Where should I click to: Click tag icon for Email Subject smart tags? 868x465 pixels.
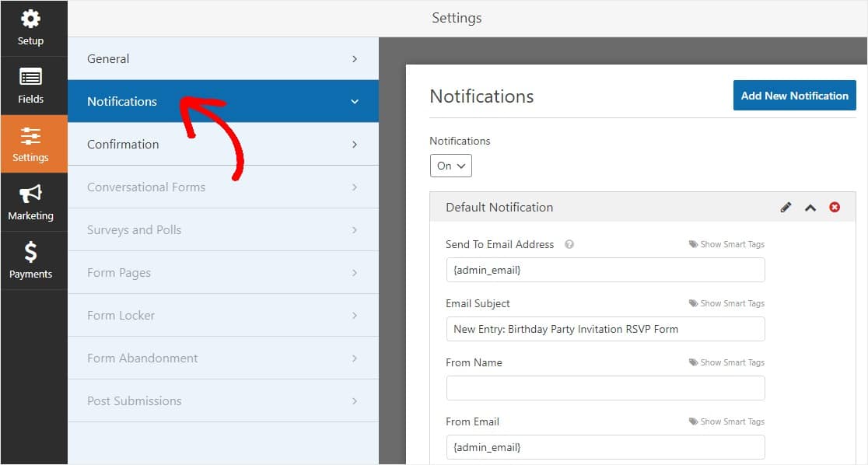(693, 303)
